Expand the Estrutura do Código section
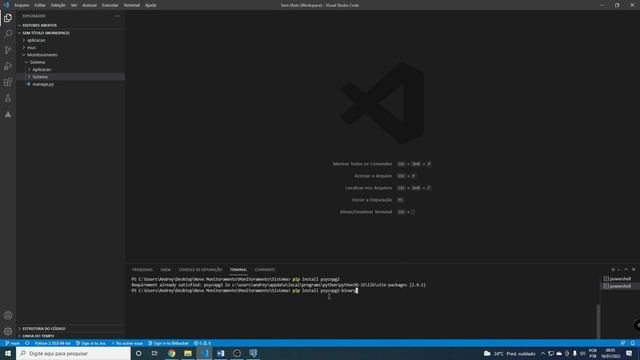This screenshot has width=640, height=360. pos(70,328)
